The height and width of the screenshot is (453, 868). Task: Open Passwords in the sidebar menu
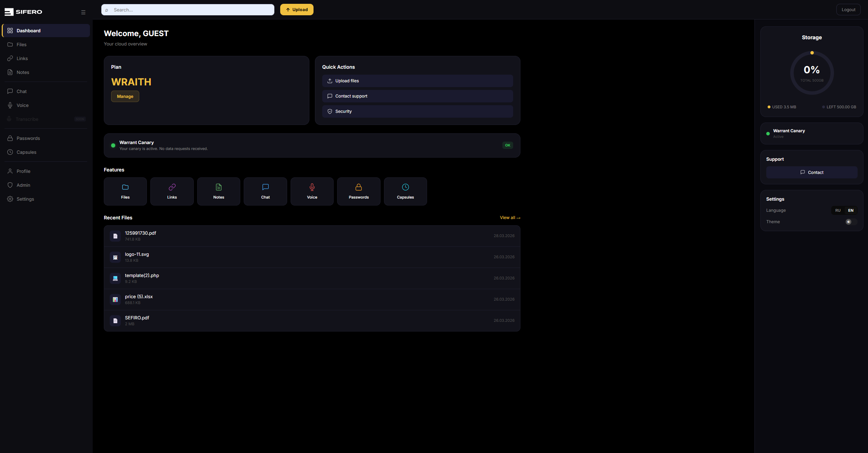point(28,138)
